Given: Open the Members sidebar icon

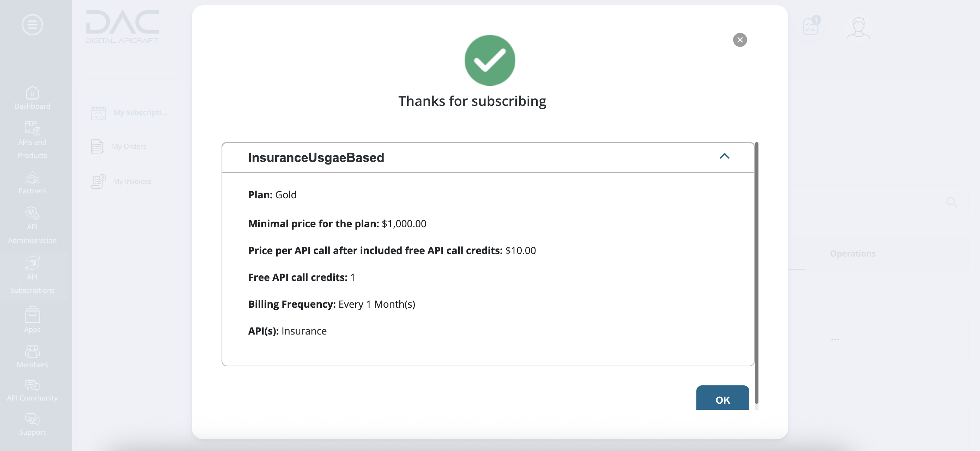Looking at the screenshot, I should (32, 351).
